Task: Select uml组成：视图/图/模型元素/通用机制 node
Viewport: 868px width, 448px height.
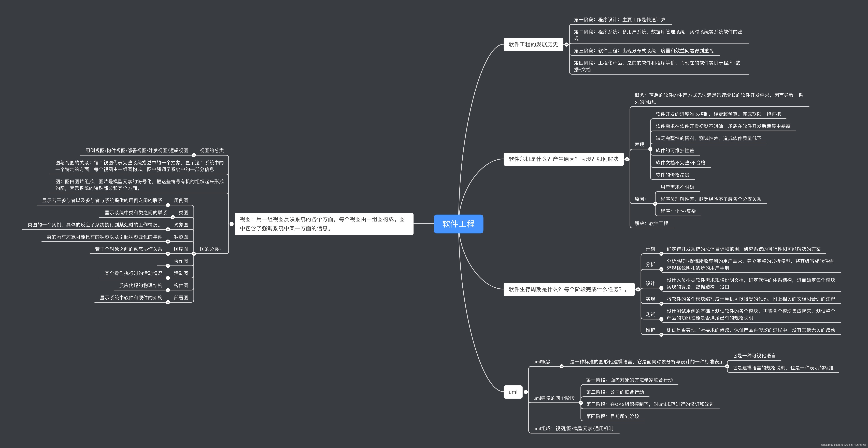Action: (573, 428)
